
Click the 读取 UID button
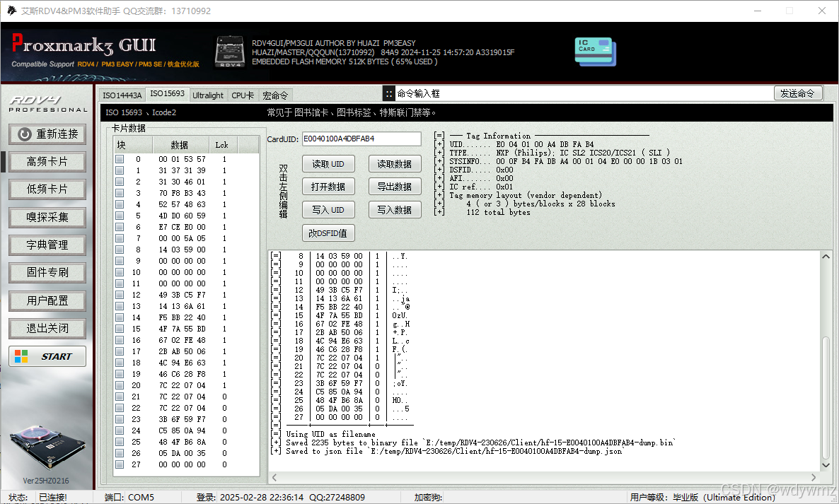328,164
